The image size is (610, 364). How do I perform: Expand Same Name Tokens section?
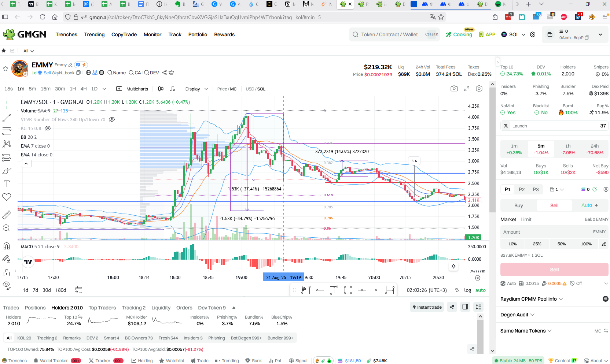tap(526, 331)
